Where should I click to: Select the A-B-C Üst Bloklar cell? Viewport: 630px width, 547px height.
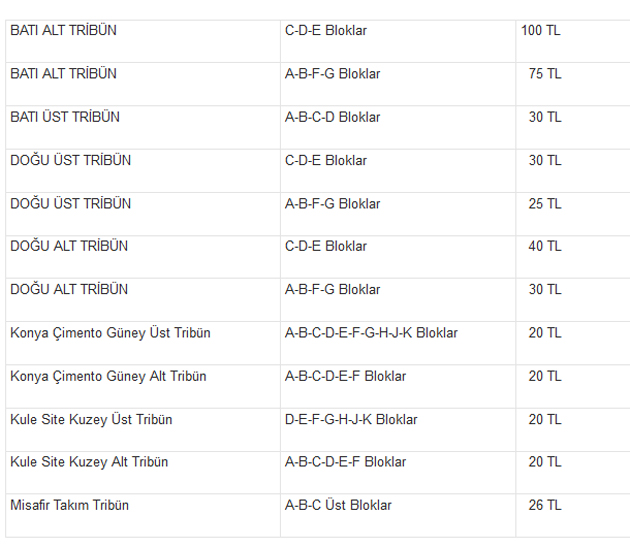(338, 506)
